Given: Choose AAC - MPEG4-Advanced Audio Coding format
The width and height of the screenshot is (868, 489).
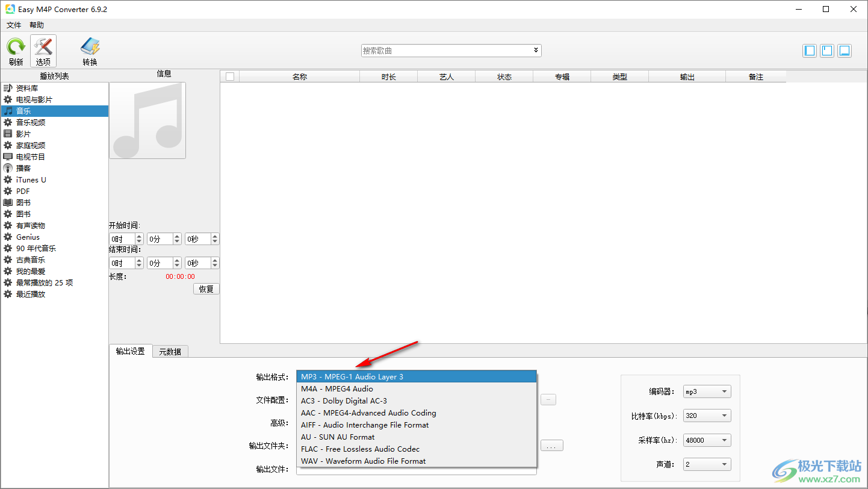Looking at the screenshot, I should [x=417, y=413].
